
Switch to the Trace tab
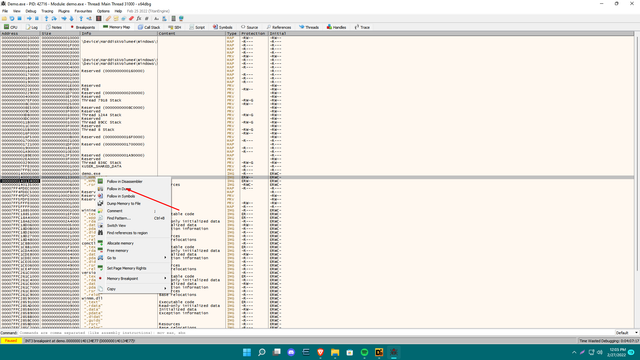362,27
